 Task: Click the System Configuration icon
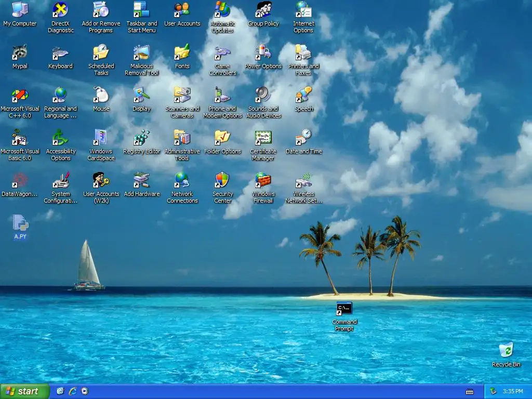tap(60, 180)
